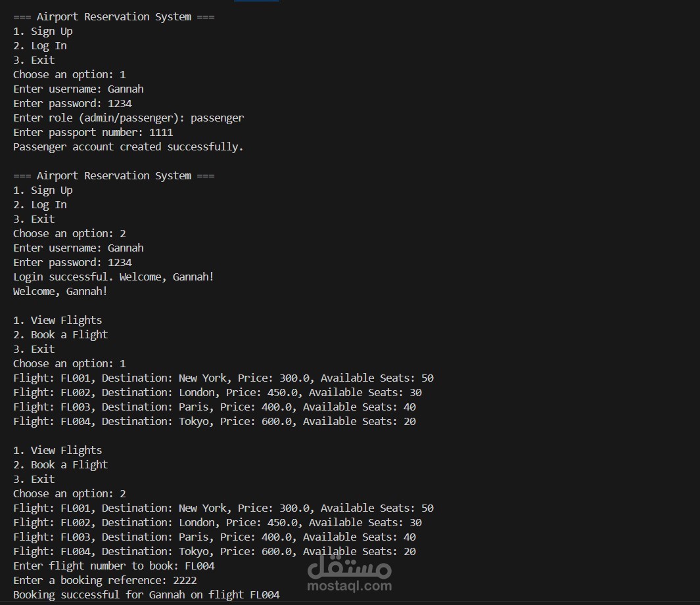
Task: Click the first FL001 New York flight line
Action: [x=223, y=378]
